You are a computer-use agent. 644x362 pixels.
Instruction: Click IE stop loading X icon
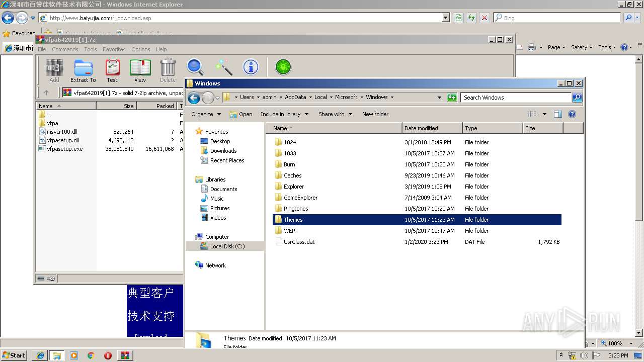(x=484, y=18)
